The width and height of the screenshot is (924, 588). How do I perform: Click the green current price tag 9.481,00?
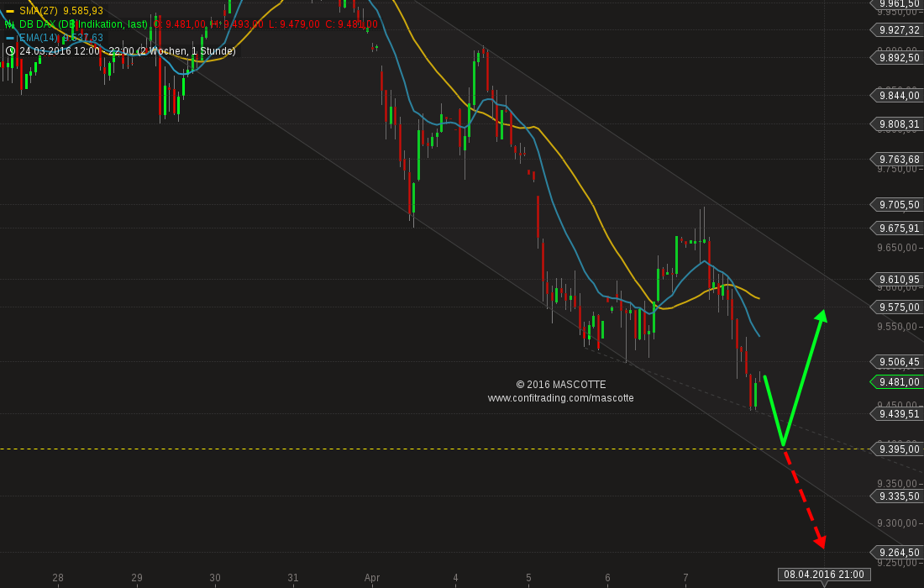pos(897,382)
